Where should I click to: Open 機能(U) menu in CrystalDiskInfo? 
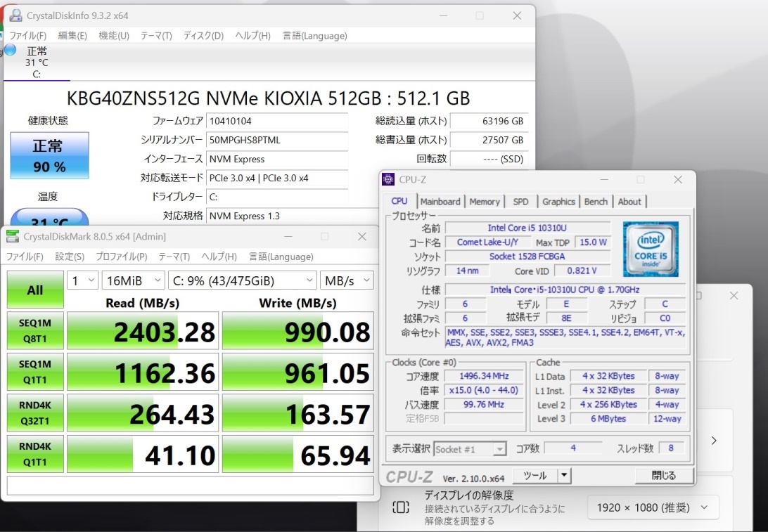point(114,36)
